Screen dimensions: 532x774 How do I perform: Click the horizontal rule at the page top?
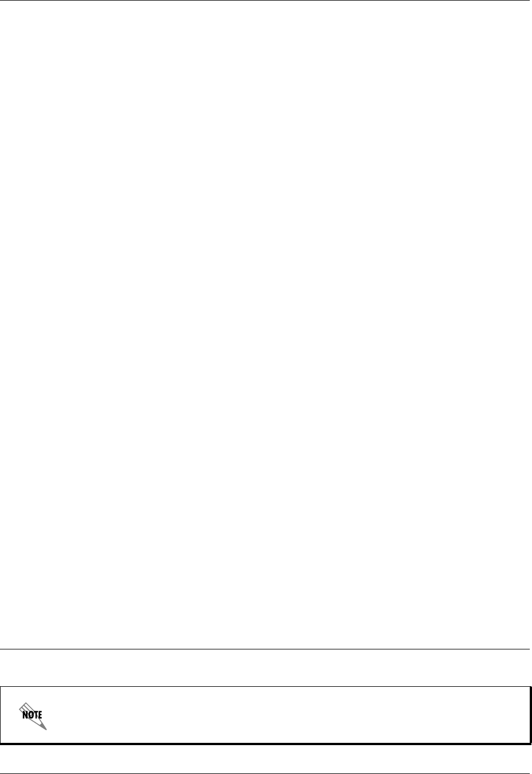266,1
